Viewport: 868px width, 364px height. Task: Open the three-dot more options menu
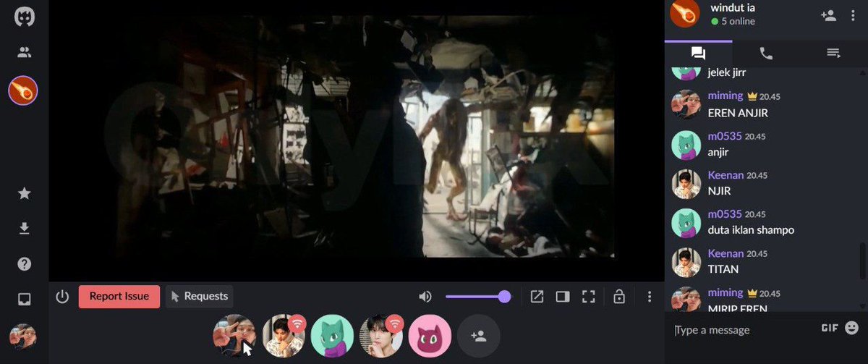[650, 297]
